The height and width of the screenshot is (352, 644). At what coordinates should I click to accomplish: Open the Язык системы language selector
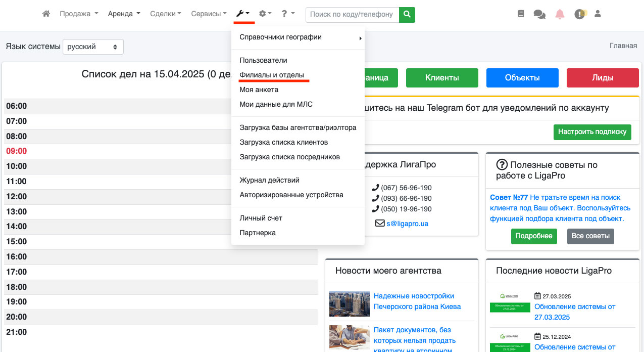[93, 47]
